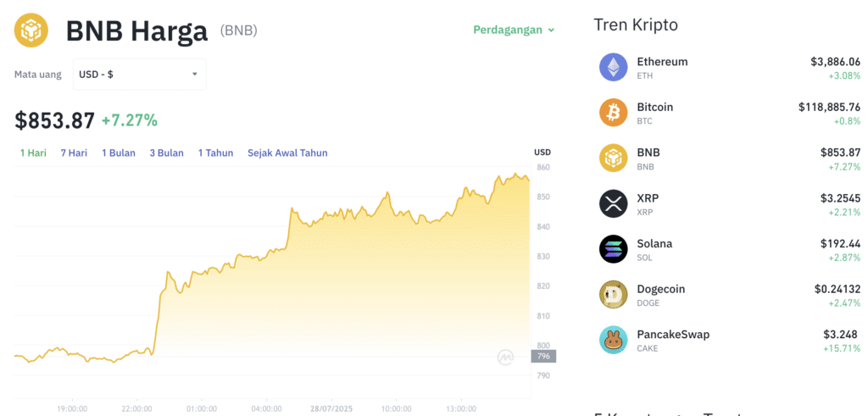Click the BNB icon in Tren Kripto

(x=614, y=158)
